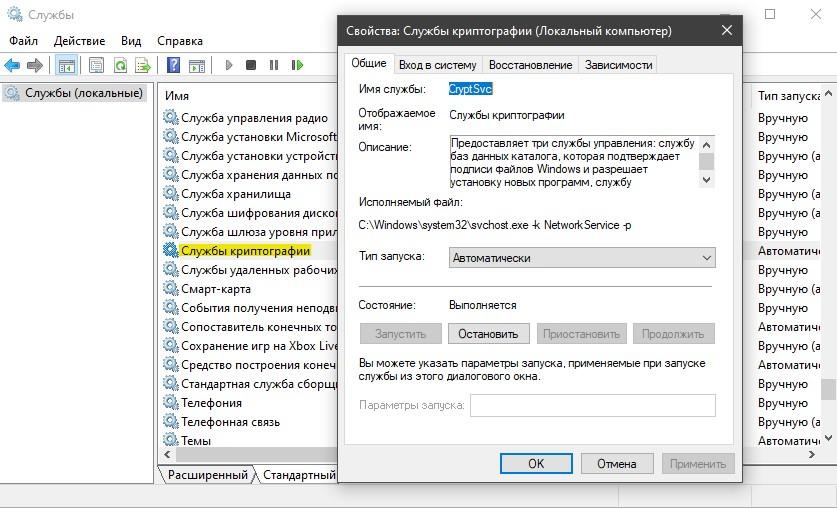The height and width of the screenshot is (508, 837).
Task: Click gear icon beside Службы криптографии
Action: click(171, 250)
